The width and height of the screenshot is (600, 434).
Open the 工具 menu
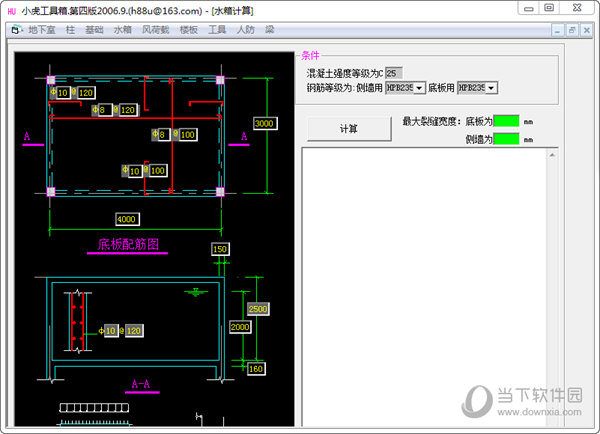tap(217, 30)
